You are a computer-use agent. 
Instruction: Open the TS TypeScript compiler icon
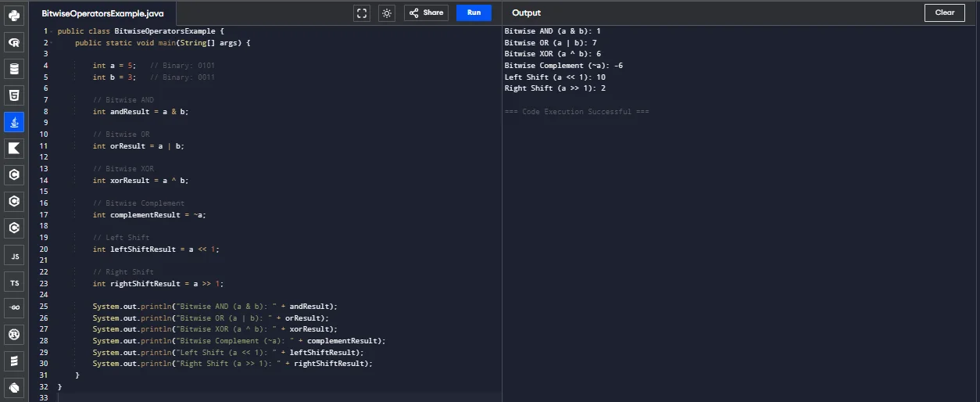[x=14, y=282]
